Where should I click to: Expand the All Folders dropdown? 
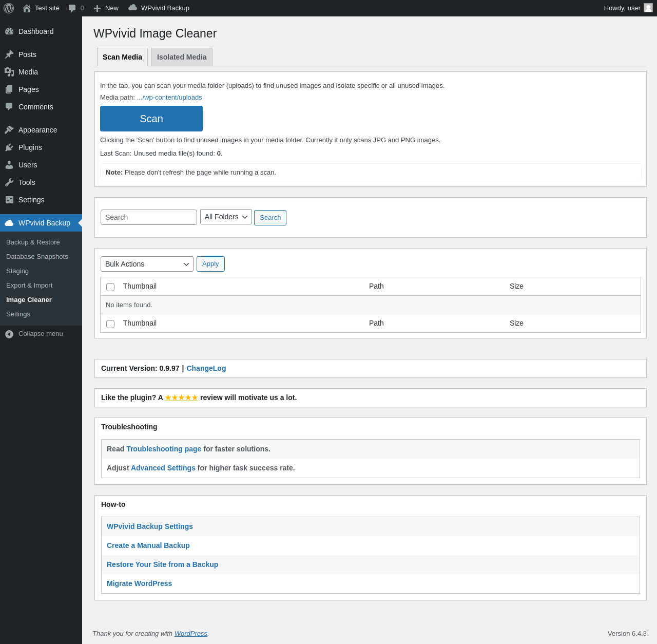[x=226, y=217]
